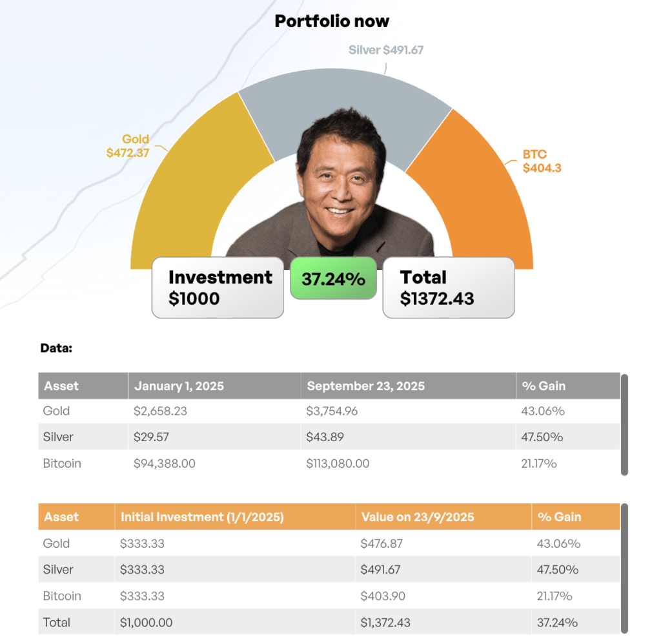Click the portrait photo in chart center
661x644 pixels.
point(332,187)
